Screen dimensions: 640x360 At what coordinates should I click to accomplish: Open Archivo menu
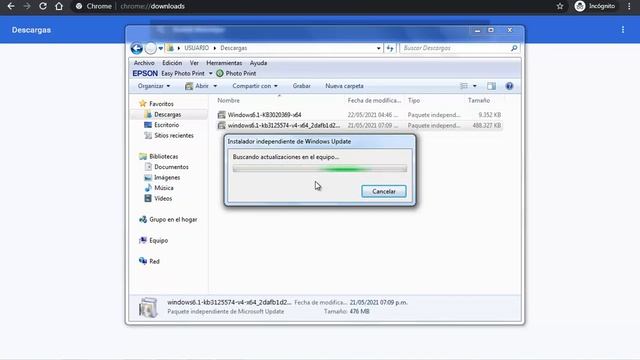pyautogui.click(x=144, y=63)
